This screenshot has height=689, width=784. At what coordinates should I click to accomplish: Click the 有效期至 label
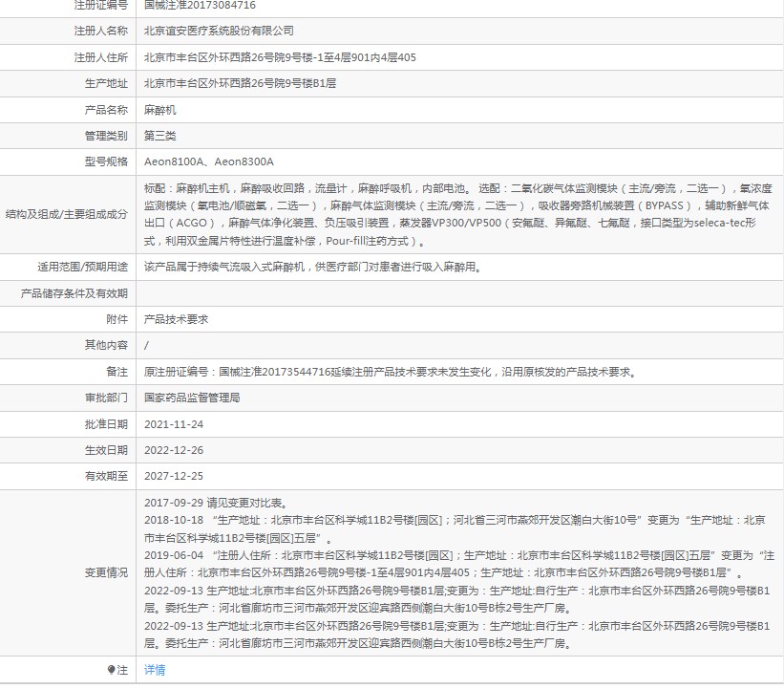pos(106,476)
